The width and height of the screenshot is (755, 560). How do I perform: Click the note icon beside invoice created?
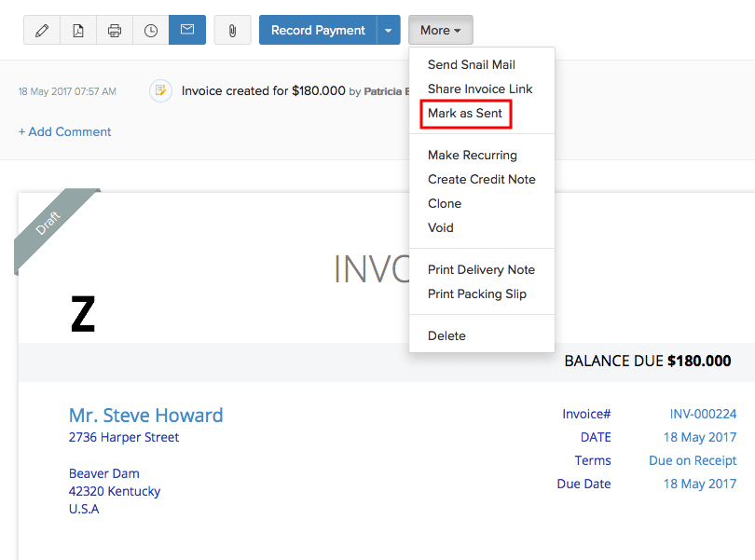tap(160, 90)
